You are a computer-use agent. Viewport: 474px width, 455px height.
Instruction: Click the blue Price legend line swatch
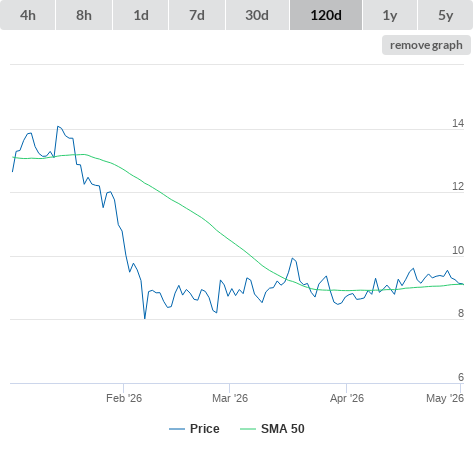pos(177,429)
